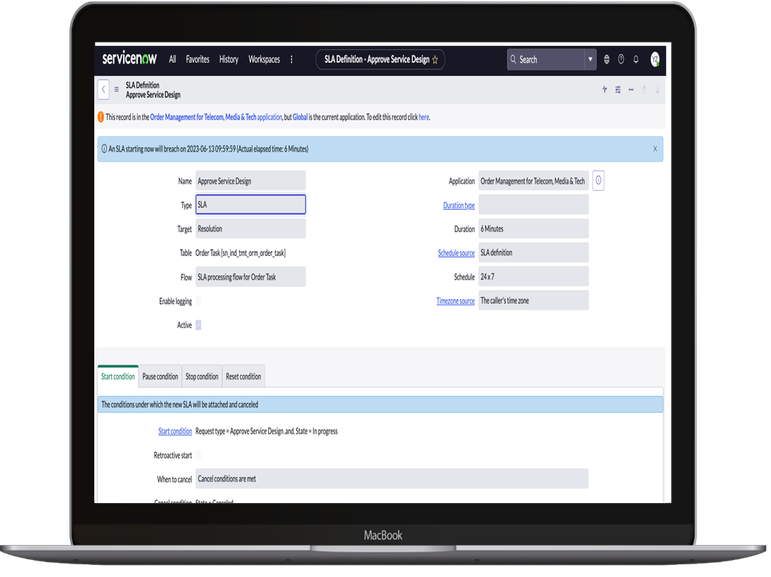
Task: Open the Favorites menu
Action: pos(198,60)
